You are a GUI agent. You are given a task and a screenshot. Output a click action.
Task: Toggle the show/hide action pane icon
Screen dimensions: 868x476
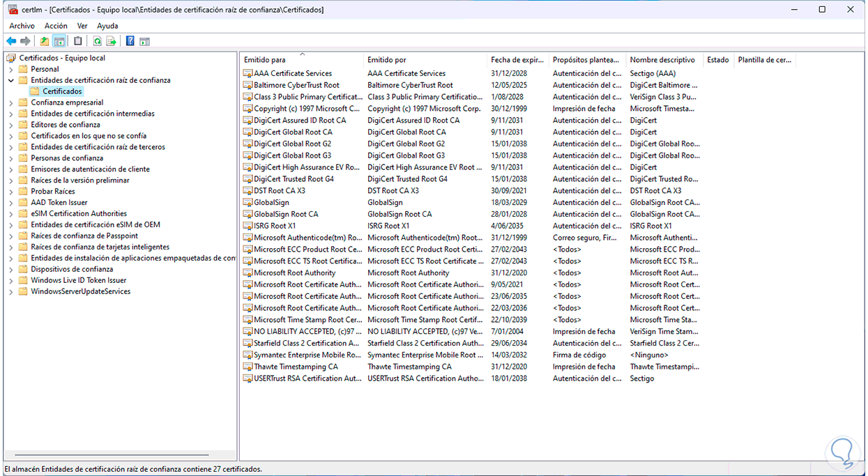click(x=144, y=41)
